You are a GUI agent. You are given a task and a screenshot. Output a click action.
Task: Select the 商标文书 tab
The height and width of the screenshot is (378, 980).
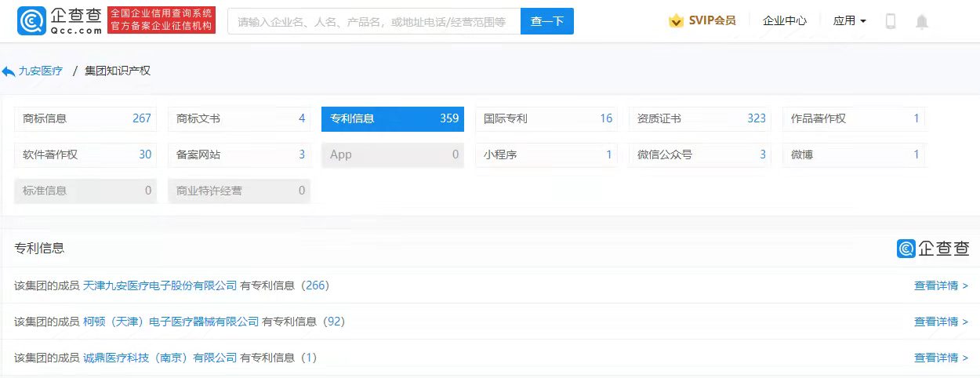coord(239,119)
